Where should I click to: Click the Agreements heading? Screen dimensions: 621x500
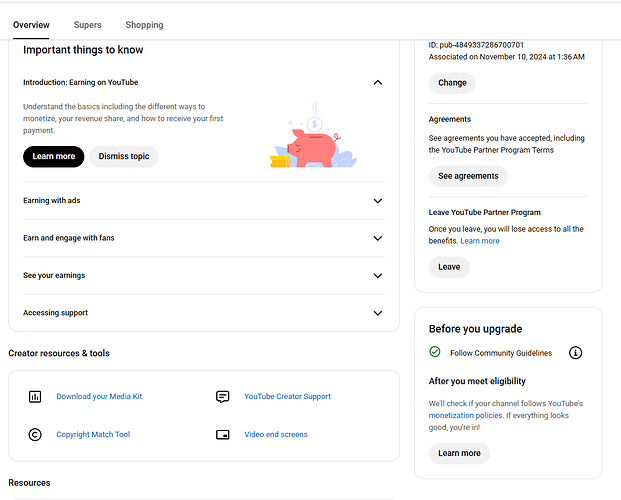450,119
